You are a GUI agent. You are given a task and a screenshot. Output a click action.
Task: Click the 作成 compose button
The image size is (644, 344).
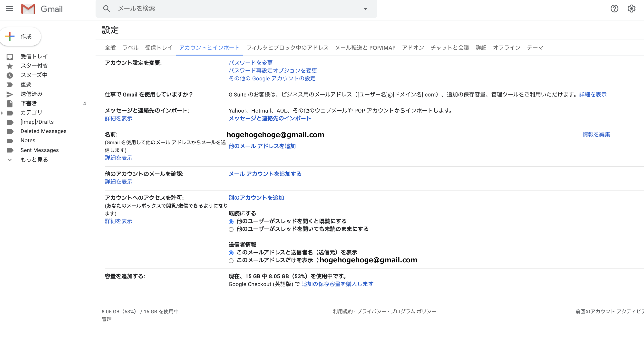[x=20, y=37]
